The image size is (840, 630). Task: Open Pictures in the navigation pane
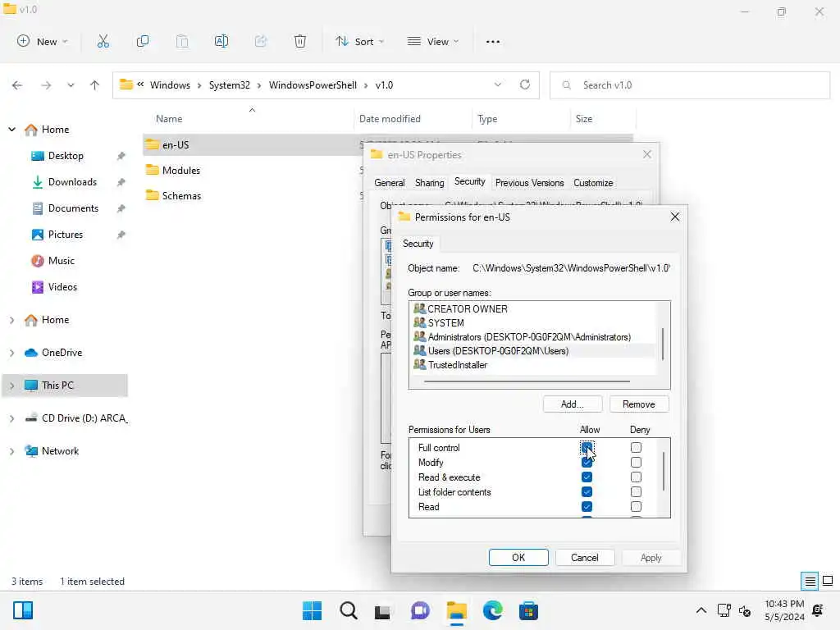click(66, 235)
